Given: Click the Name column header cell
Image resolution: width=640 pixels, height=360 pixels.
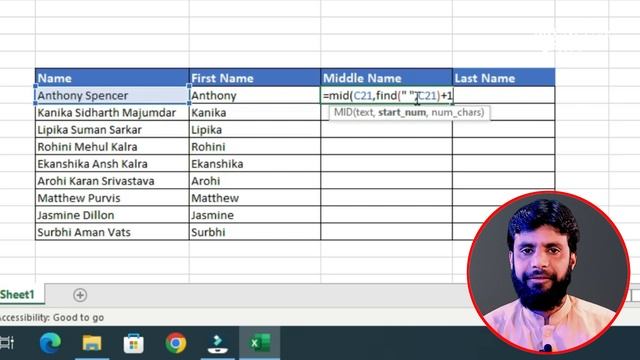Looking at the screenshot, I should point(112,78).
